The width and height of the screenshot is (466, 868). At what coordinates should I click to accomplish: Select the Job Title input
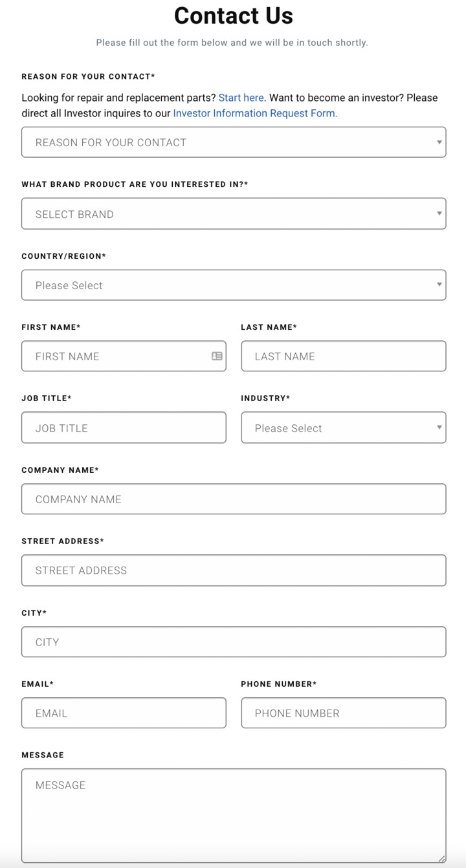click(x=123, y=428)
